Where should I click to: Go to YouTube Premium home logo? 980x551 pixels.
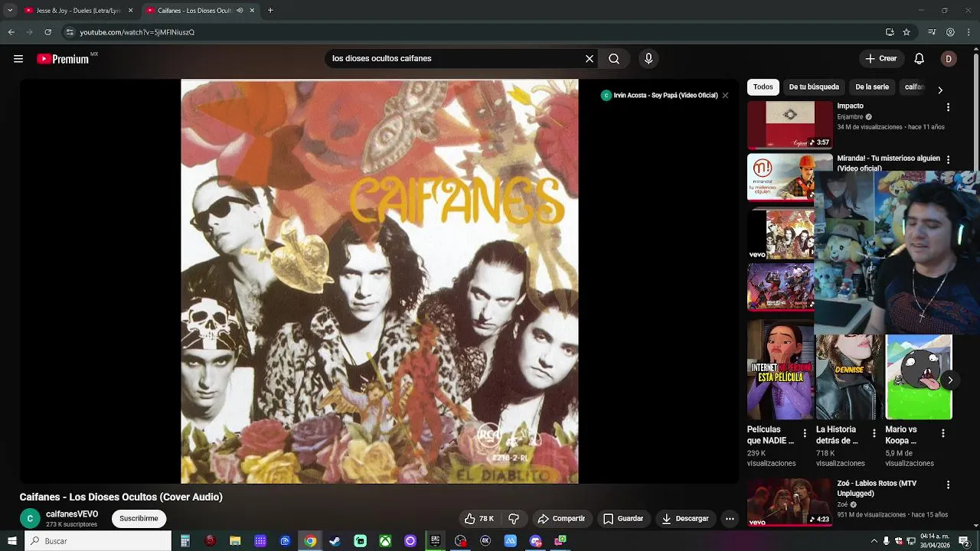[x=63, y=59]
